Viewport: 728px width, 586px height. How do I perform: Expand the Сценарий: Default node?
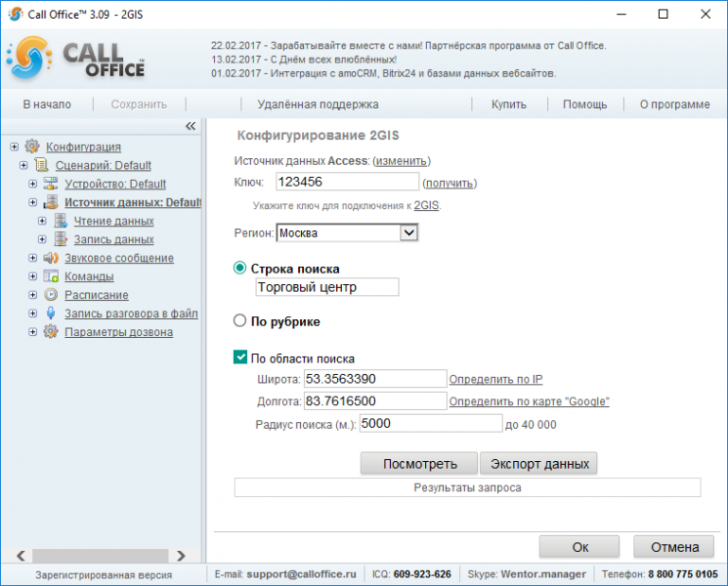[x=23, y=165]
